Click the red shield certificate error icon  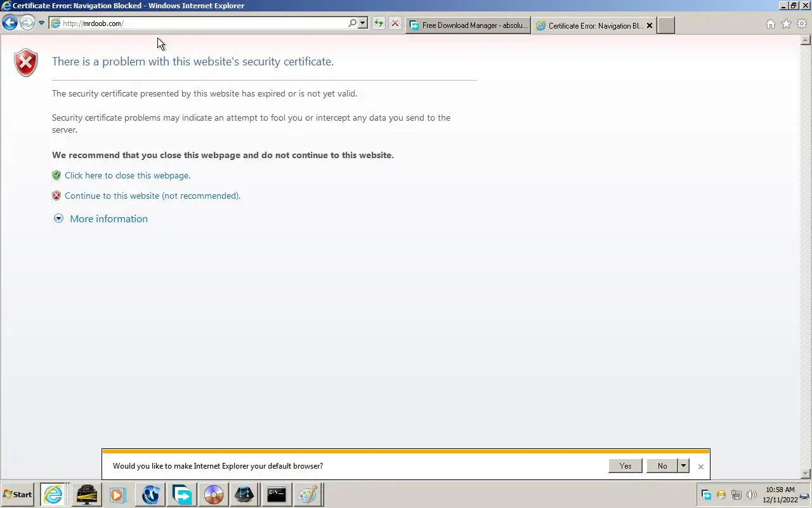26,63
